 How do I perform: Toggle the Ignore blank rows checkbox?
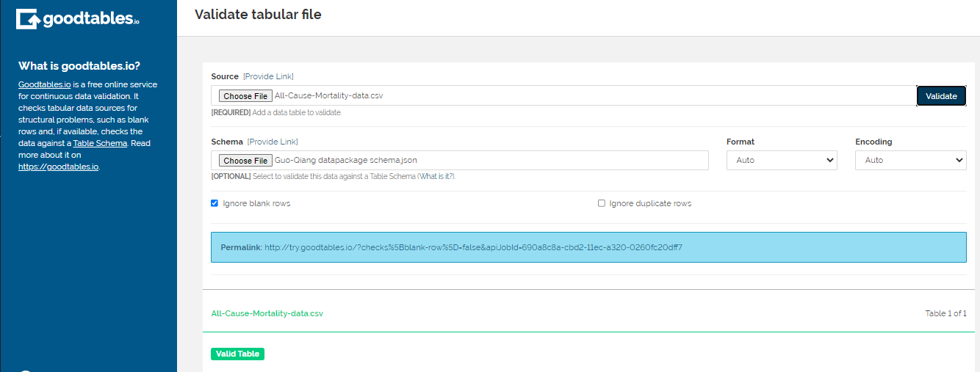tap(215, 203)
